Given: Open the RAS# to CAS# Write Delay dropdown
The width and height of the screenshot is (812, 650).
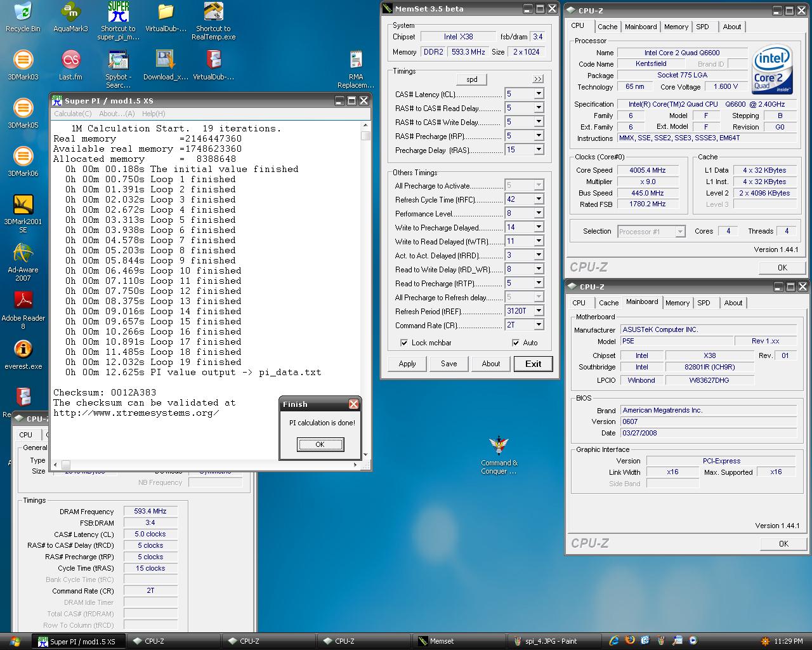Looking at the screenshot, I should pyautogui.click(x=539, y=122).
